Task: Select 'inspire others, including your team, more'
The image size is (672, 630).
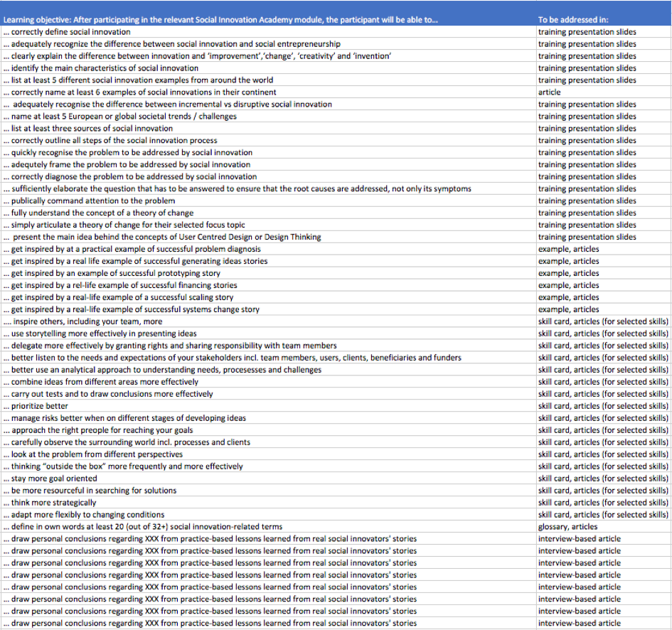Action: pos(268,321)
